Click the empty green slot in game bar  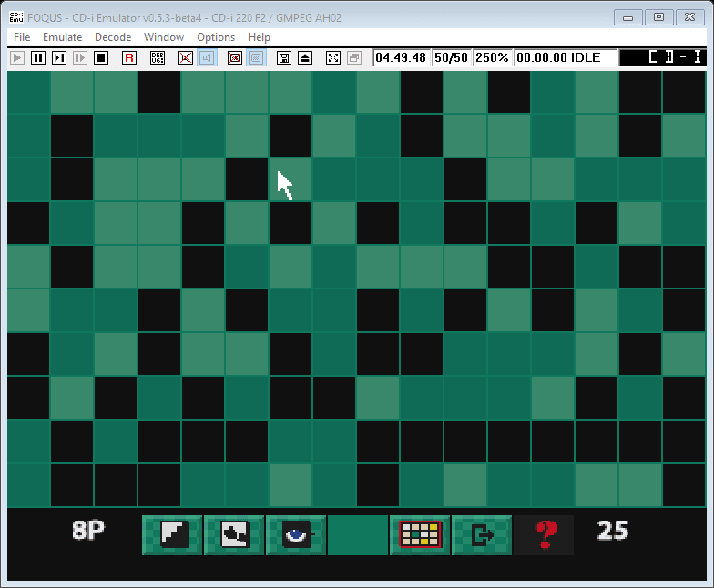358,534
